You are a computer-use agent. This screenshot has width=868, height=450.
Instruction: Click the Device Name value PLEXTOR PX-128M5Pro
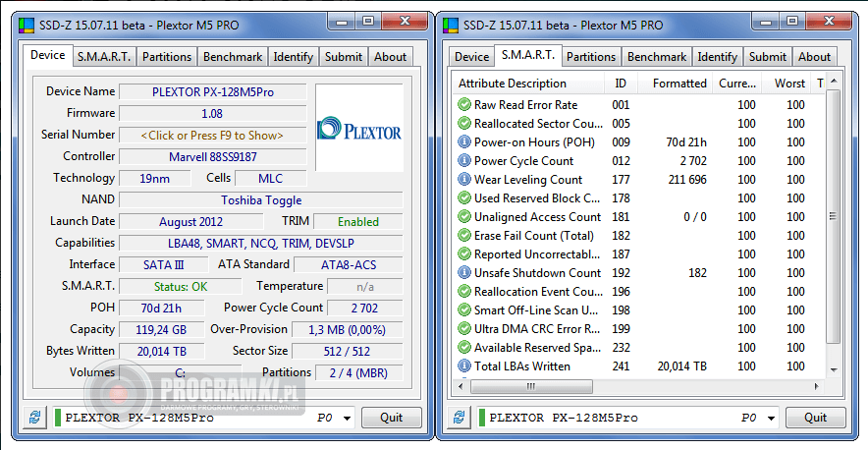(x=212, y=92)
